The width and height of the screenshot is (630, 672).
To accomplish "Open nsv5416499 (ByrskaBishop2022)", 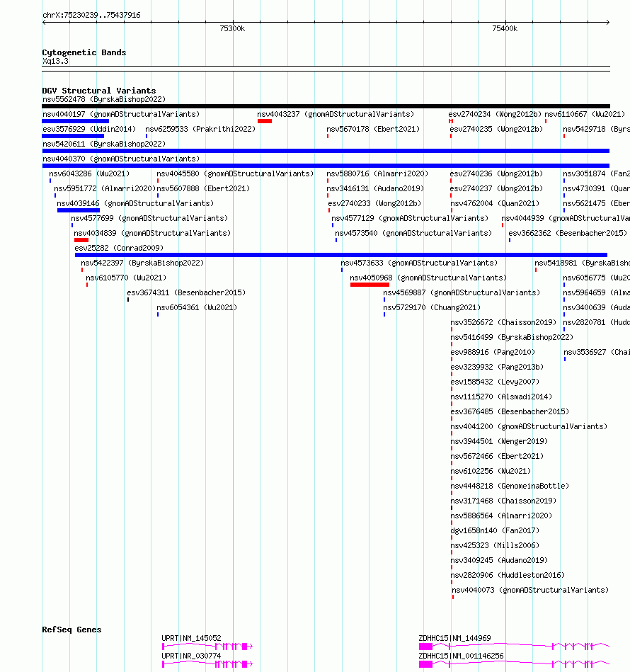I will (512, 337).
